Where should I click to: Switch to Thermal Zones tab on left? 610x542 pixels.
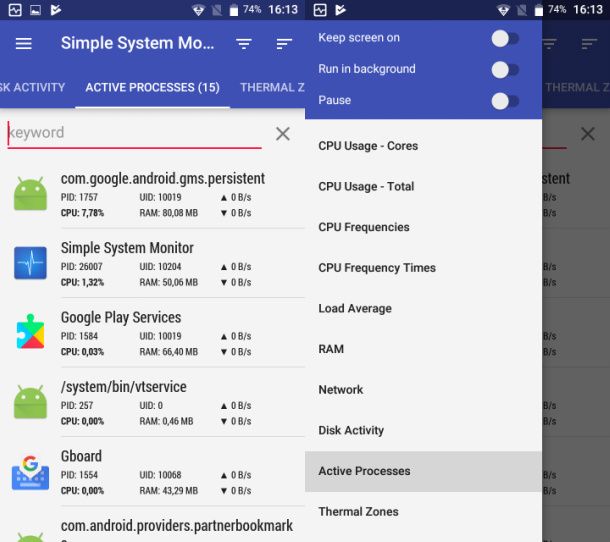[272, 87]
